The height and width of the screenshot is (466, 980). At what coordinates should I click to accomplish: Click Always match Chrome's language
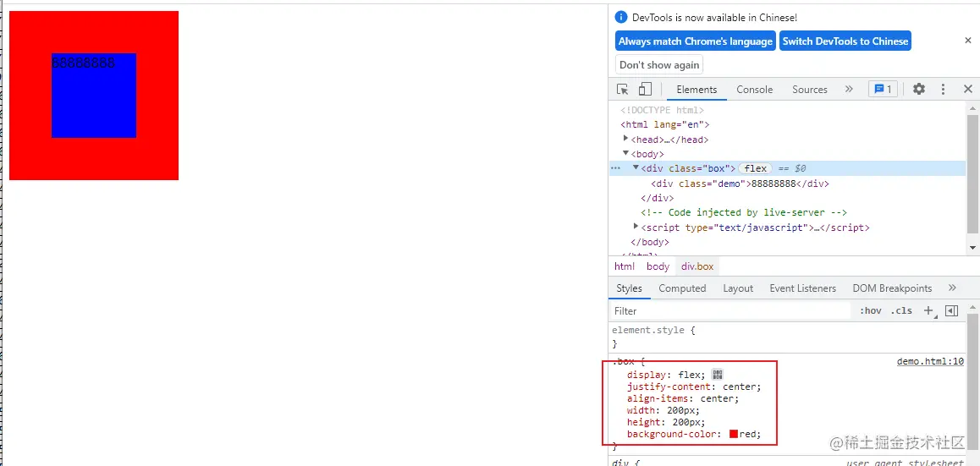(696, 41)
